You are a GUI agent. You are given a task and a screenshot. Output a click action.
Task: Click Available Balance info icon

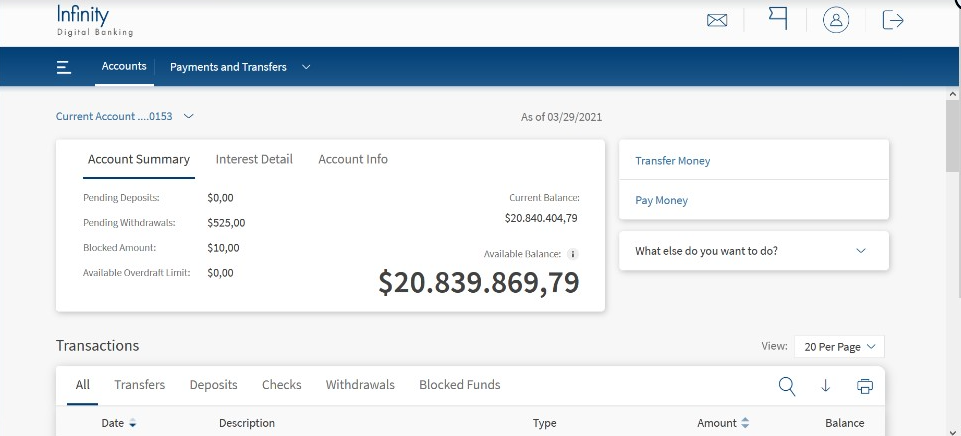(572, 254)
